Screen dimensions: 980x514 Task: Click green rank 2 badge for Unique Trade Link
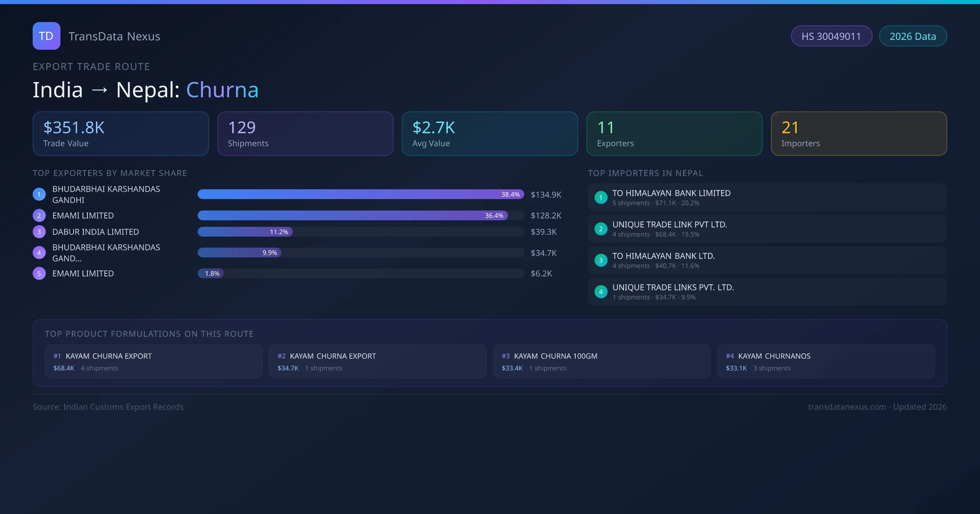(x=601, y=229)
